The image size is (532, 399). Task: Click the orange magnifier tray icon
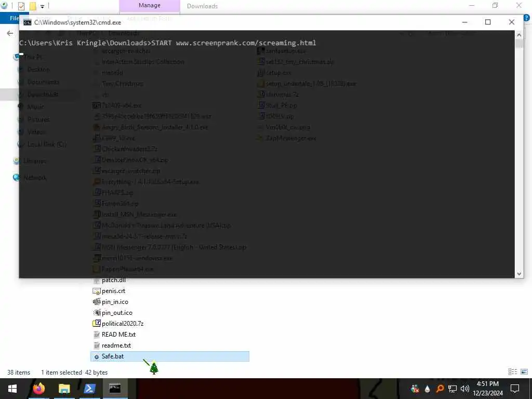(x=440, y=389)
